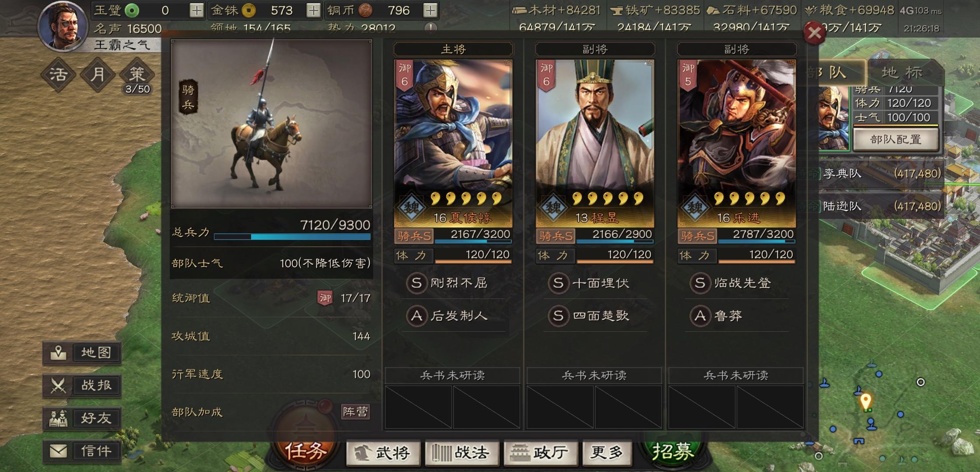Viewport: 980px width, 472px height.
Task: Click the 部队配置 button
Action: (x=896, y=139)
